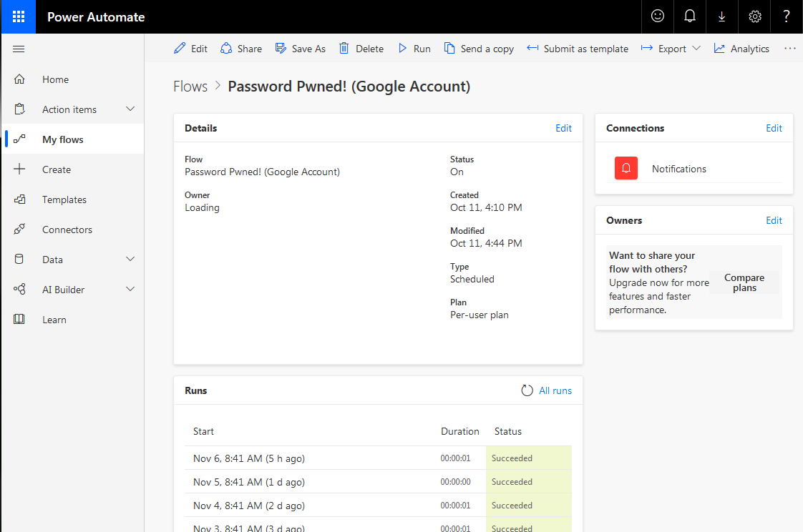Open the app launcher waffle icon

click(19, 17)
